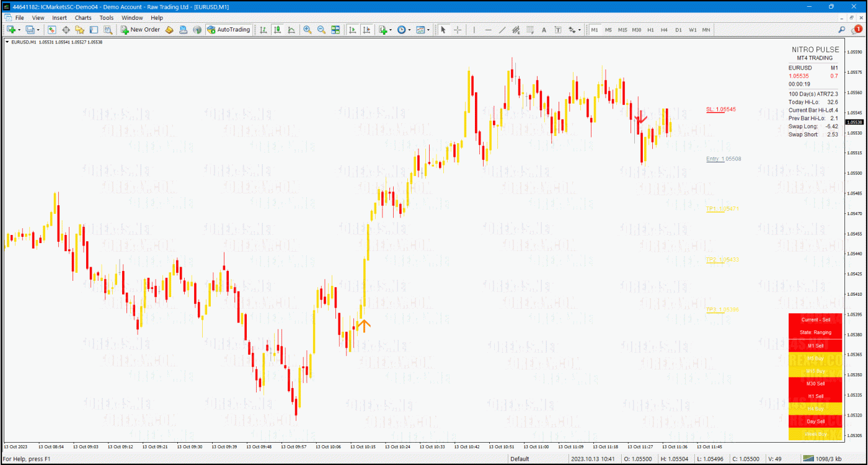868x465 pixels.
Task: Expand the chart templates dropdown
Action: [428, 30]
